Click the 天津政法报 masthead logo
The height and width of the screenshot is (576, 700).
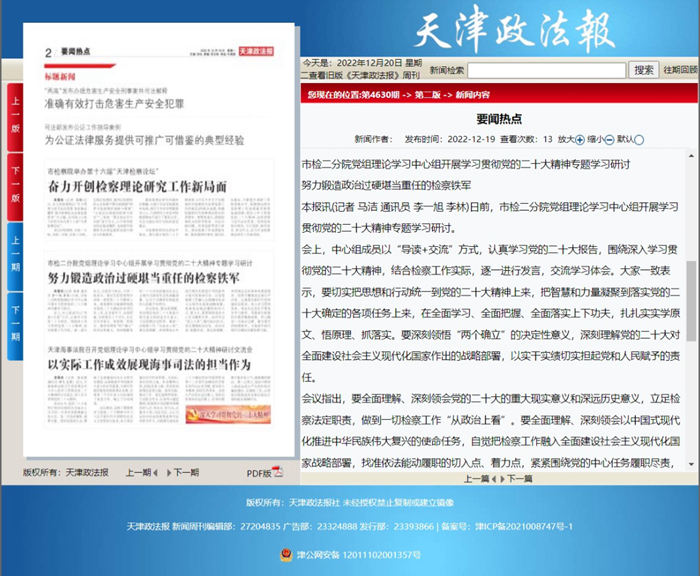[x=515, y=29]
